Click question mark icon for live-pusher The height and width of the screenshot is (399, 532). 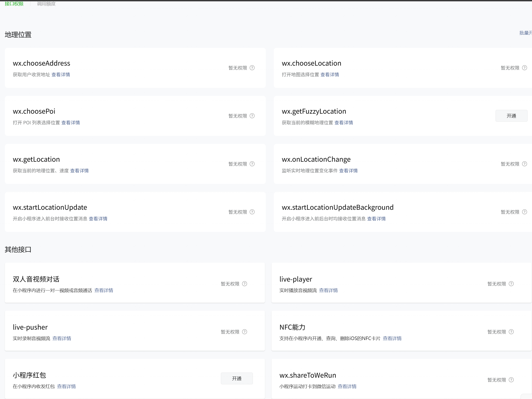click(245, 332)
